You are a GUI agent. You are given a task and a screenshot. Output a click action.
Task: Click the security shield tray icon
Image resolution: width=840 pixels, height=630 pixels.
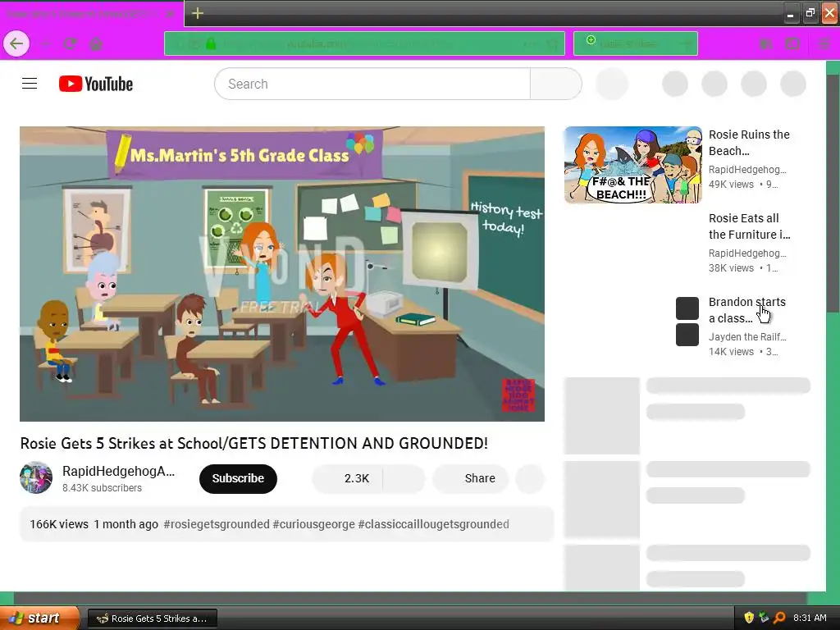pyautogui.click(x=749, y=618)
